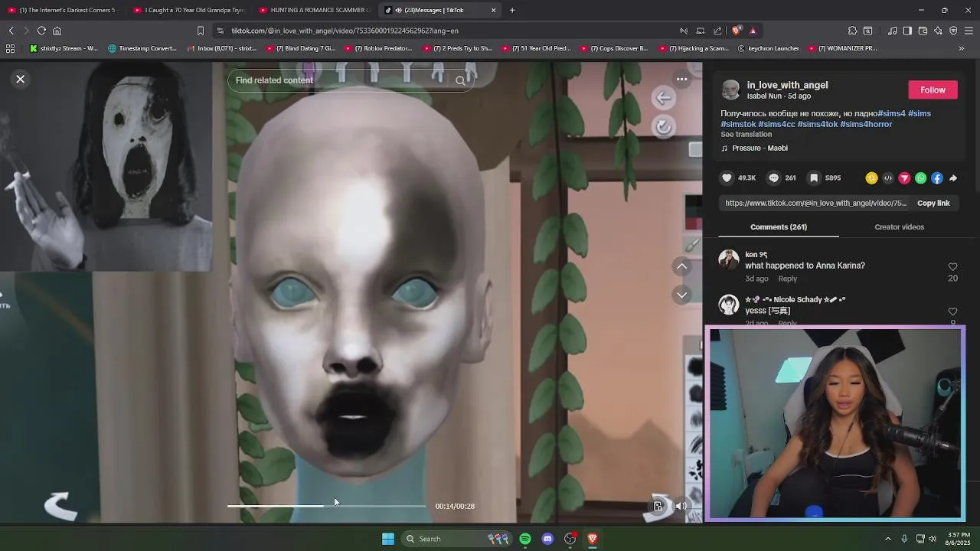Viewport: 980px width, 551px height.
Task: Open the Brave Shields lion icon
Action: coord(737,31)
